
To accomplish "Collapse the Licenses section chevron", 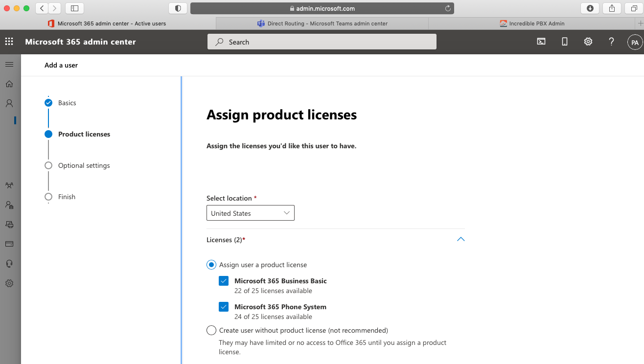I will coord(460,240).
